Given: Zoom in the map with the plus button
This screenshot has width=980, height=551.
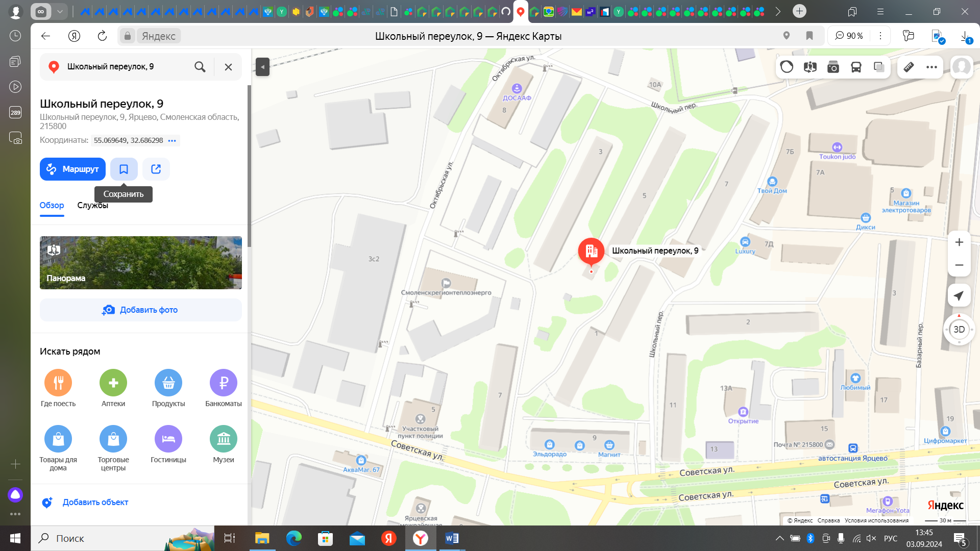Looking at the screenshot, I should point(959,242).
